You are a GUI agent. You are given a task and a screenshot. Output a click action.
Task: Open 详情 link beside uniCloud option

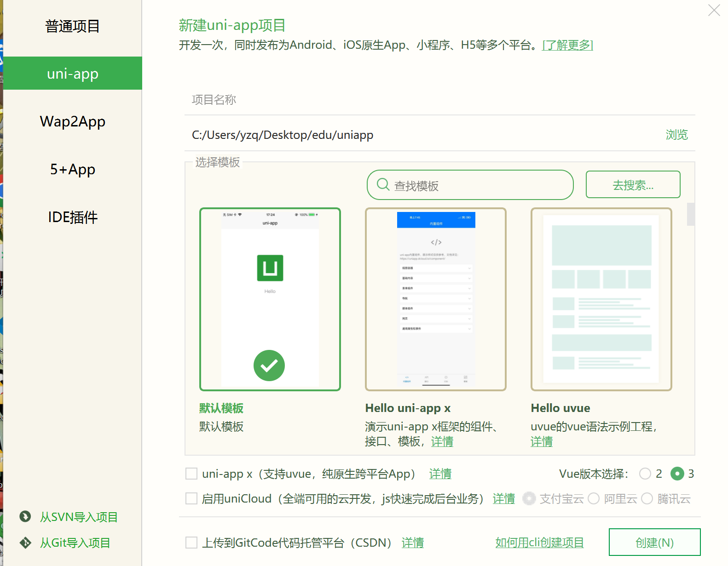504,498
